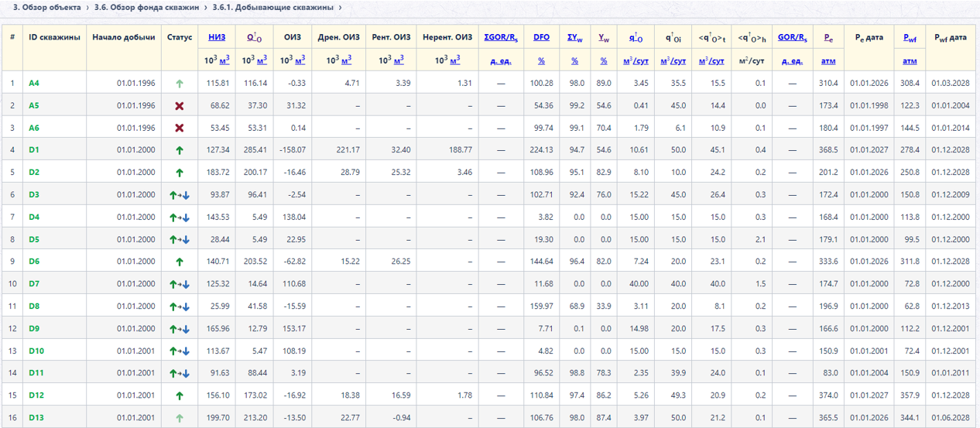
Task: Open well A4 by its ID link
Action: (x=34, y=83)
